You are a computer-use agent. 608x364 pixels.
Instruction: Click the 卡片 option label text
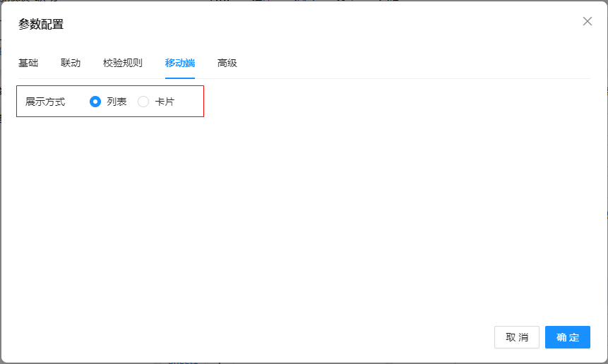tap(165, 102)
